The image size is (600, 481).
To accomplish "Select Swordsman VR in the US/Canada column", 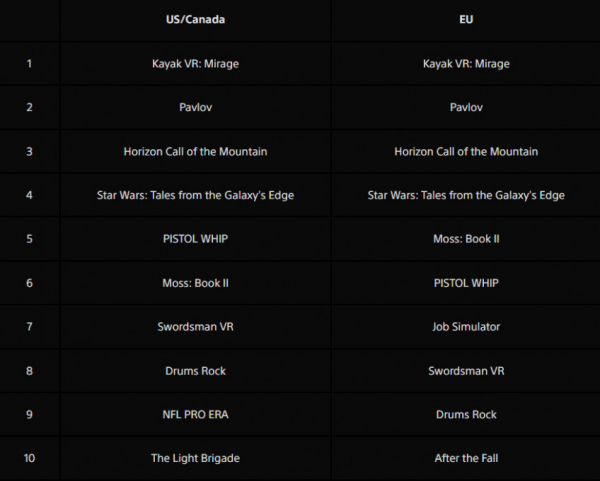I will pyautogui.click(x=195, y=327).
